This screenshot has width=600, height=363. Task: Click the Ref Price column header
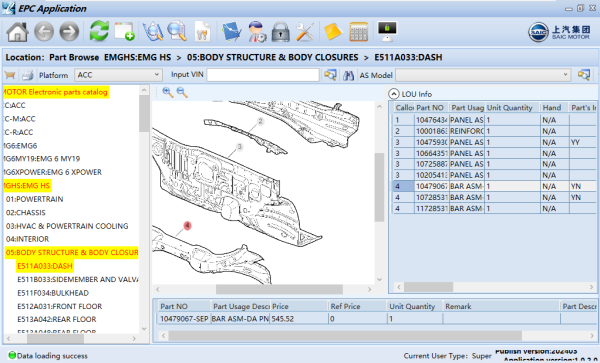coord(357,306)
